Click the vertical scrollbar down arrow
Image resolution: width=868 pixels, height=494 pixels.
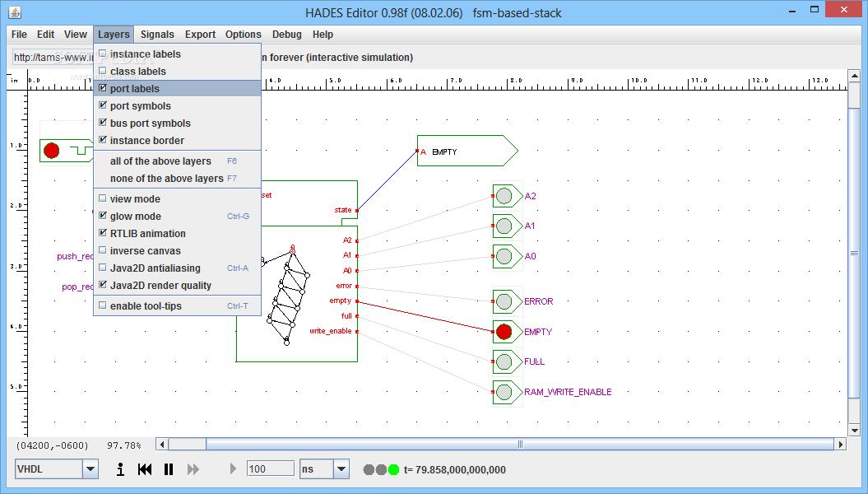(854, 431)
